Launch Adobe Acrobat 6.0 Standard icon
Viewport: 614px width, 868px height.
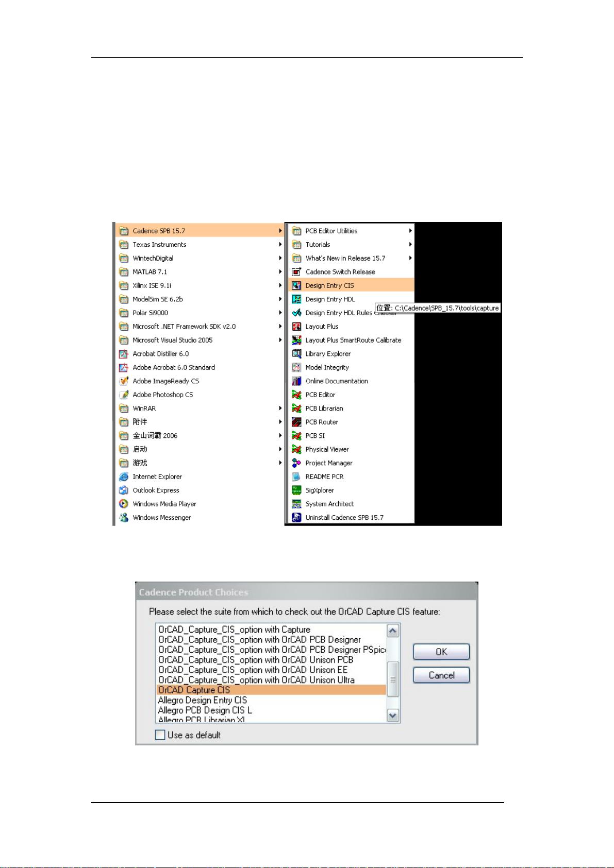click(124, 367)
